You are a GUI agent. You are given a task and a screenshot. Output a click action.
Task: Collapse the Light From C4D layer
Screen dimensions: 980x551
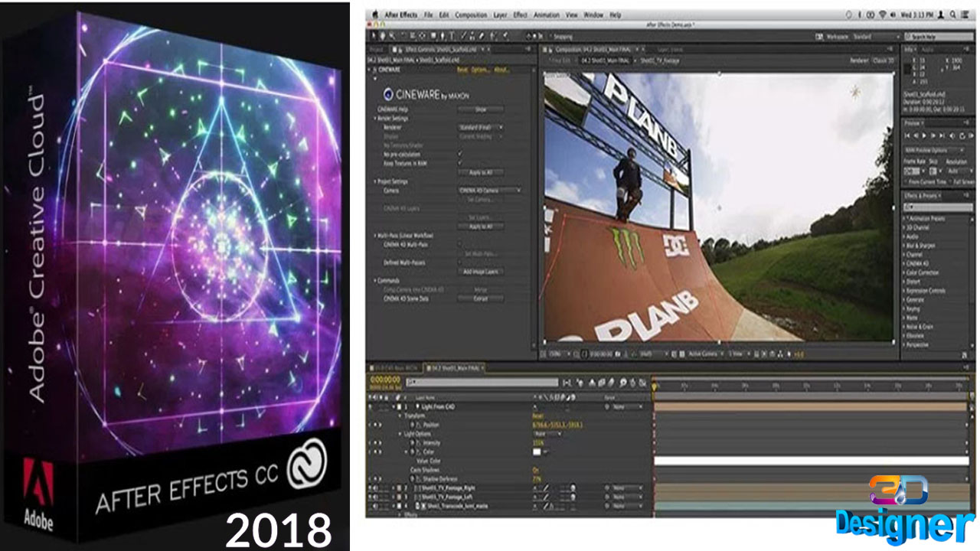(x=394, y=406)
